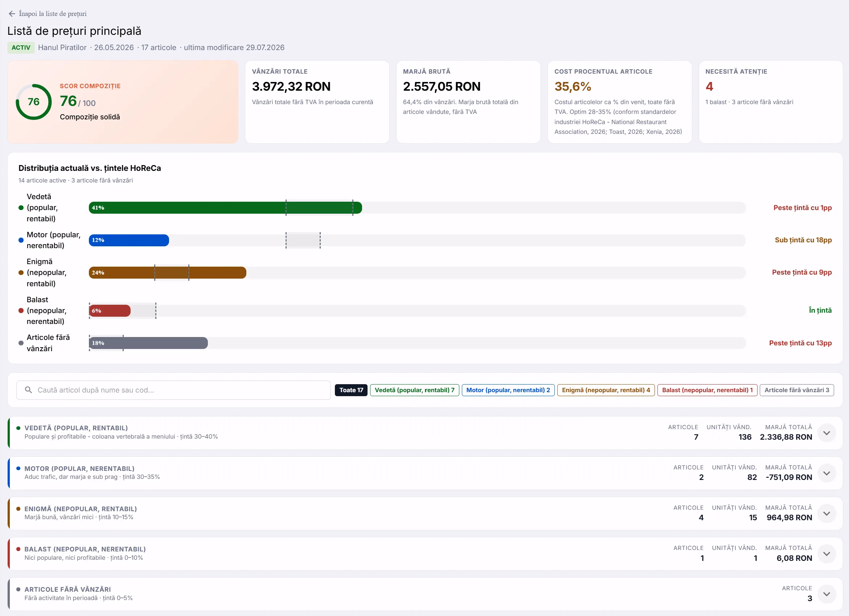Expand the Articole fără vânzări section chevron
Viewport: 849px width, 616px height.
point(827,594)
